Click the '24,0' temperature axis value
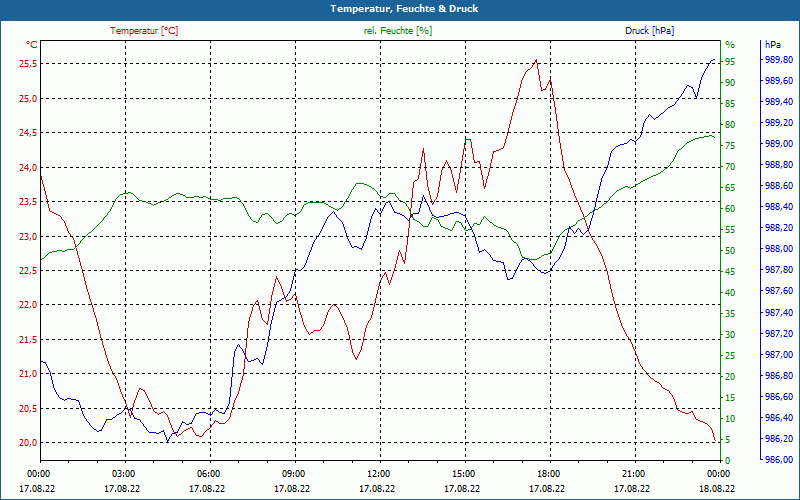 click(28, 167)
